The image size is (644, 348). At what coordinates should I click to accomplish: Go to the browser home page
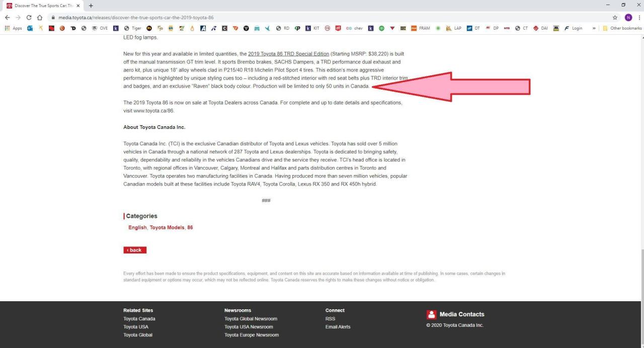[40, 17]
